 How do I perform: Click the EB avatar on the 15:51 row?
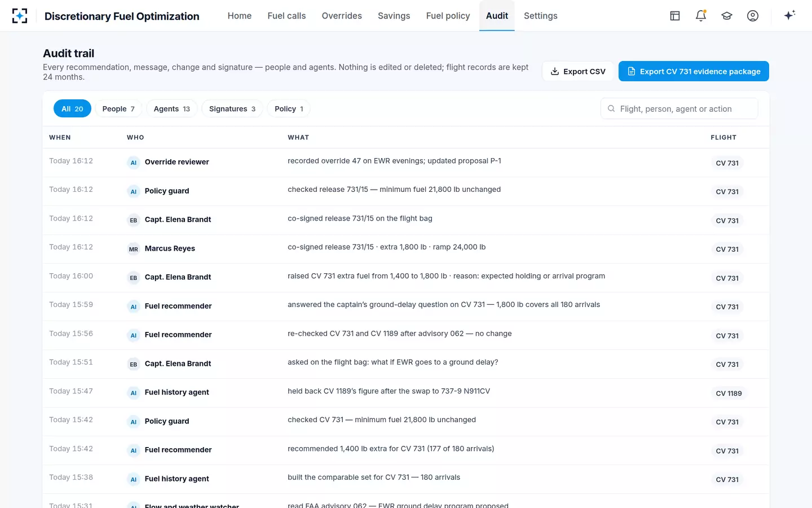point(134,364)
